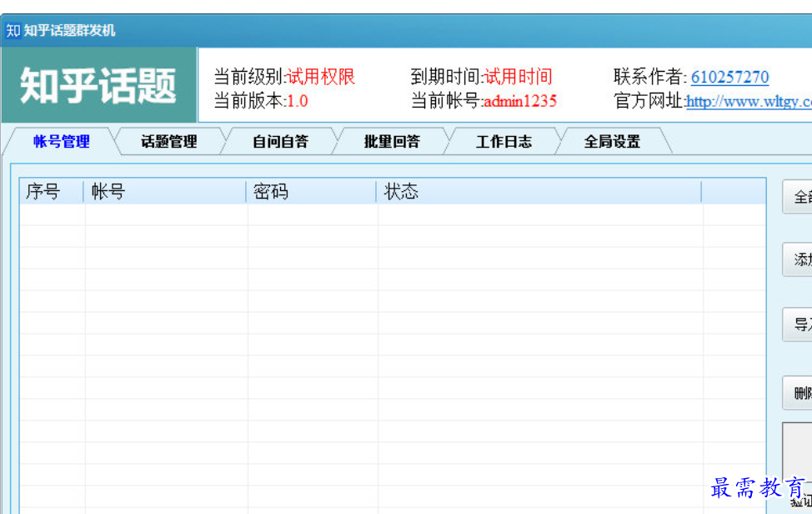Open the author contact link 610257270

pyautogui.click(x=729, y=77)
